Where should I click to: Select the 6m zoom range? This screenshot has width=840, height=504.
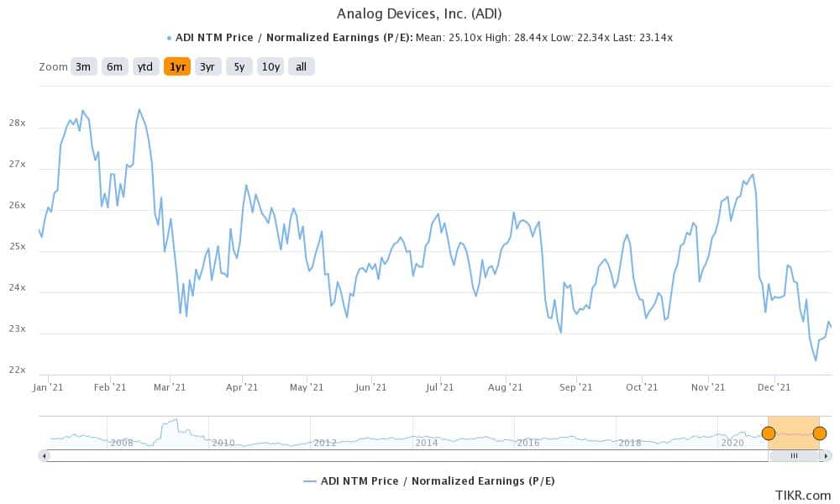tap(114, 67)
